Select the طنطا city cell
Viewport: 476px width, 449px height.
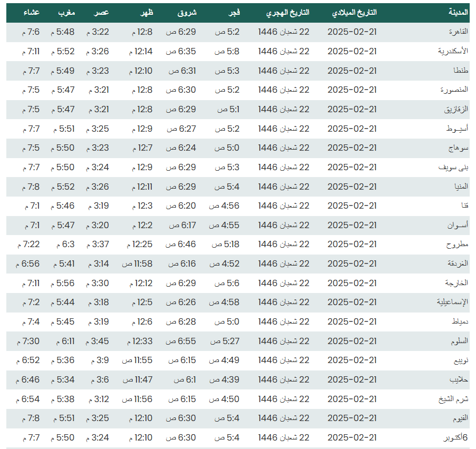(461, 71)
